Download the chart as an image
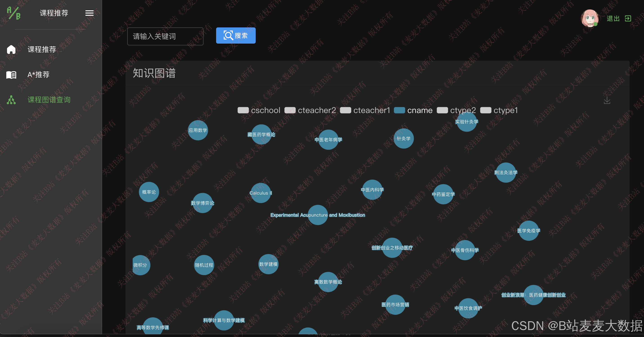Image resolution: width=644 pixels, height=337 pixels. (607, 100)
